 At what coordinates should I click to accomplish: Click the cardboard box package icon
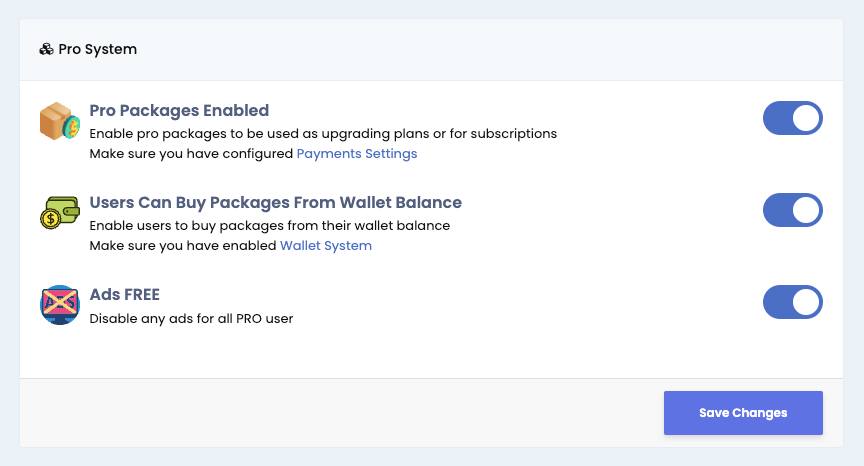60,121
